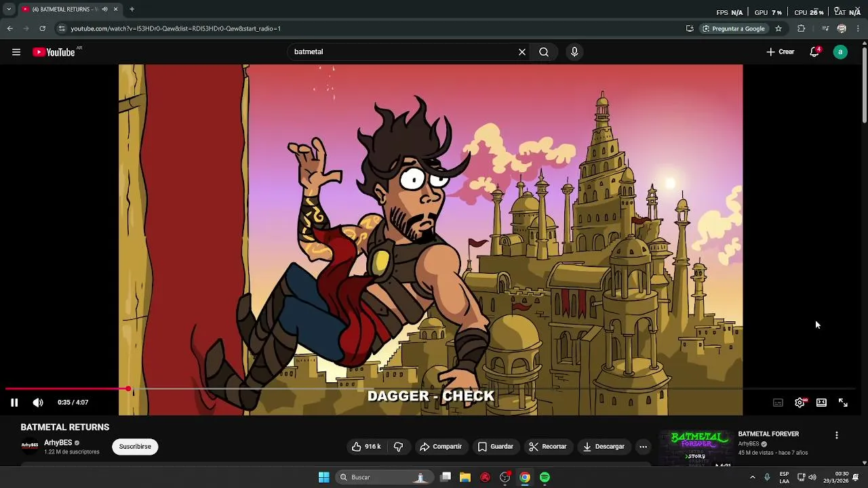The height and width of the screenshot is (488, 868).
Task: Go back in the browser
Action: coord(9,28)
